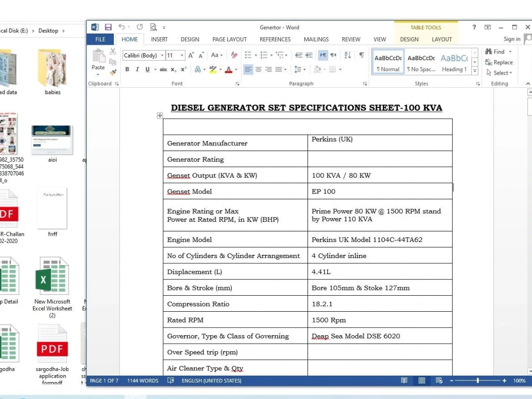Justify the text
The image size is (532, 399).
pos(279,70)
